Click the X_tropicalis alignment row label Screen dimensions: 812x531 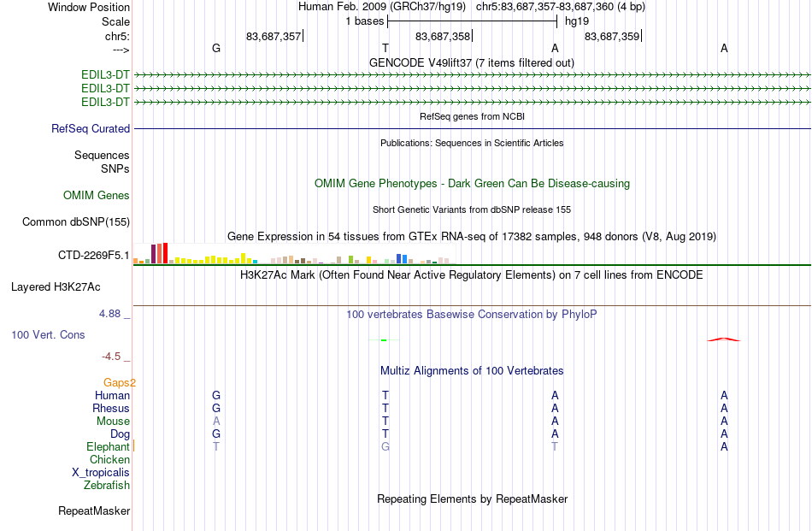click(101, 473)
